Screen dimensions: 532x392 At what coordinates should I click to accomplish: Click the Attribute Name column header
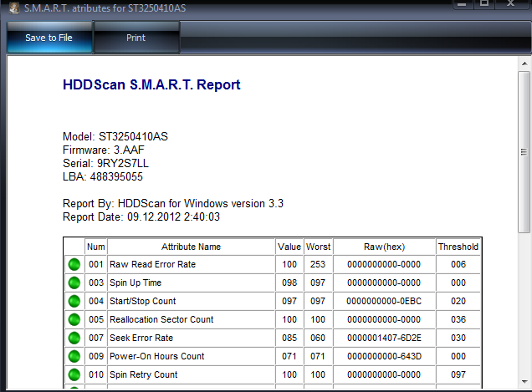[x=191, y=247]
